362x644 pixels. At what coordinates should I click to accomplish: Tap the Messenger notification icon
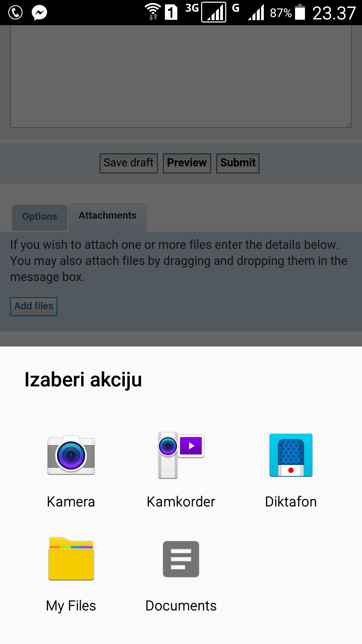pos(39,13)
